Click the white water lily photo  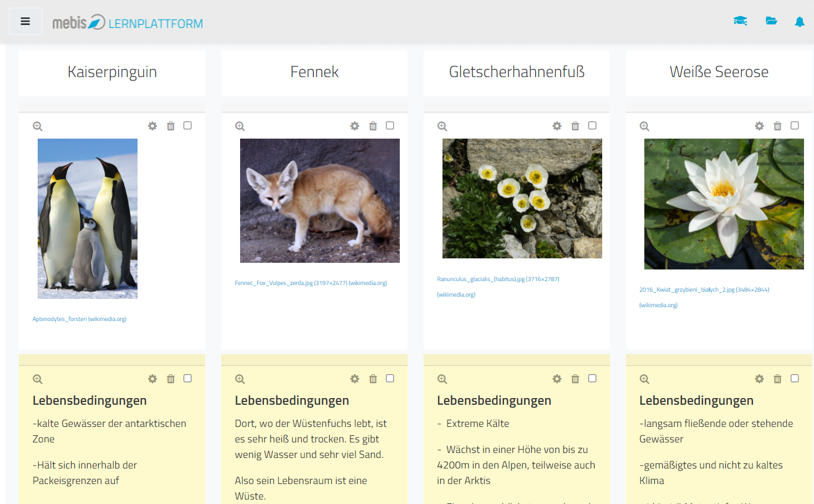(724, 204)
